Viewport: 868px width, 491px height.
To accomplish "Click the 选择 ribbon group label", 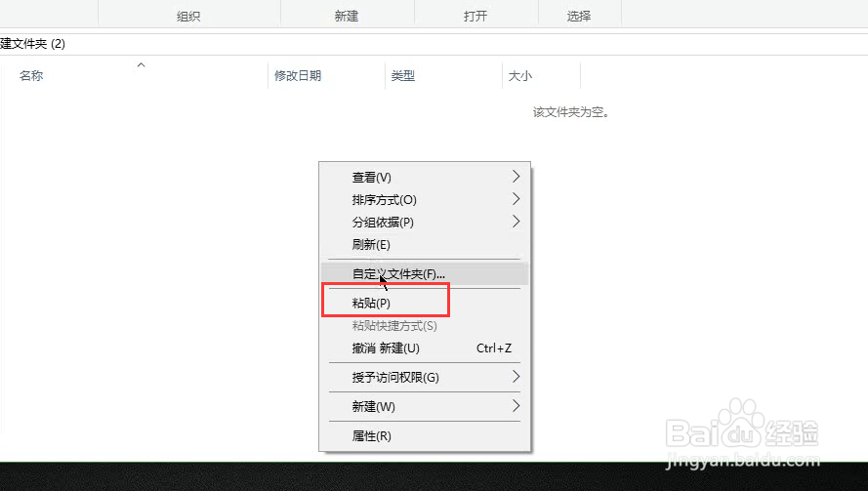I will point(579,16).
